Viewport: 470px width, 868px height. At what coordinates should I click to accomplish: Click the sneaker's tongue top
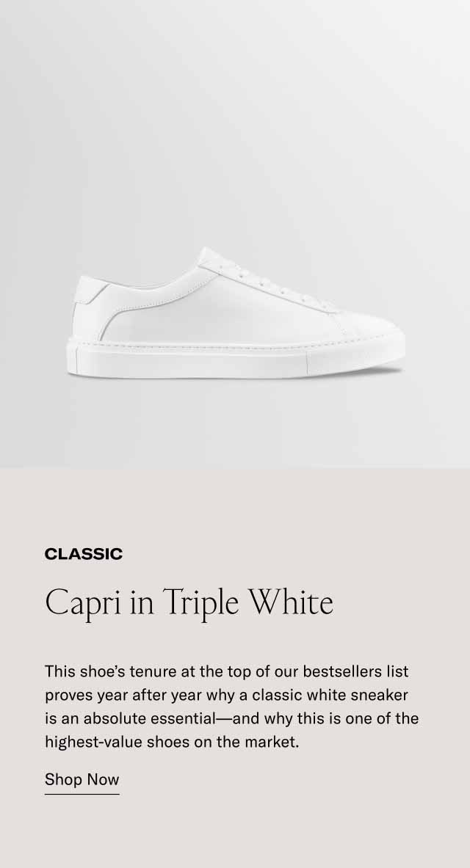tap(209, 255)
